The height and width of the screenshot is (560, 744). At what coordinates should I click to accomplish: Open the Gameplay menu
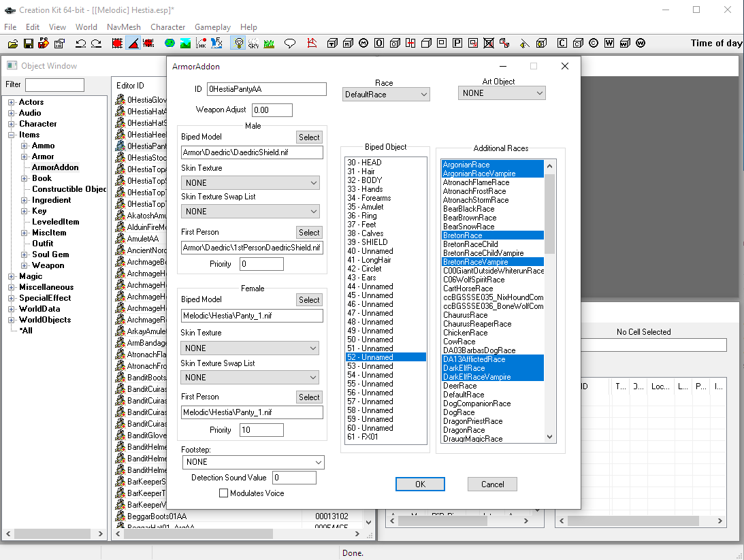pyautogui.click(x=212, y=27)
